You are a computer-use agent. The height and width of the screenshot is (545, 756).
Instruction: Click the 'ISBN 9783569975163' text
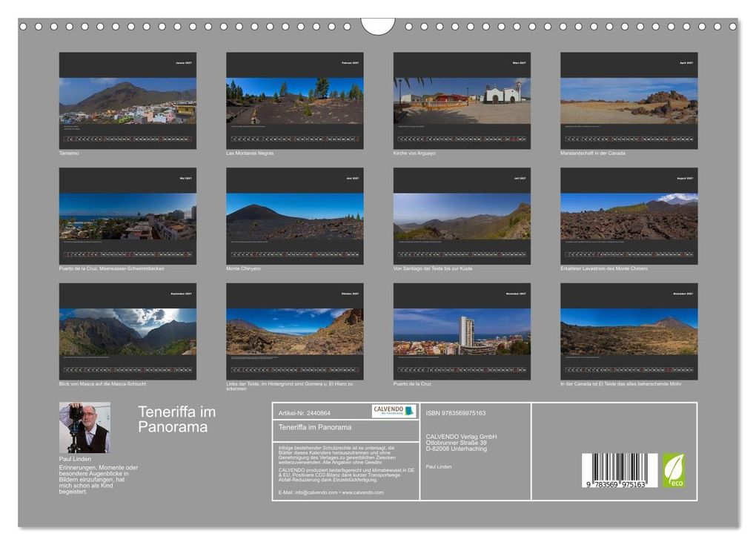tap(456, 413)
